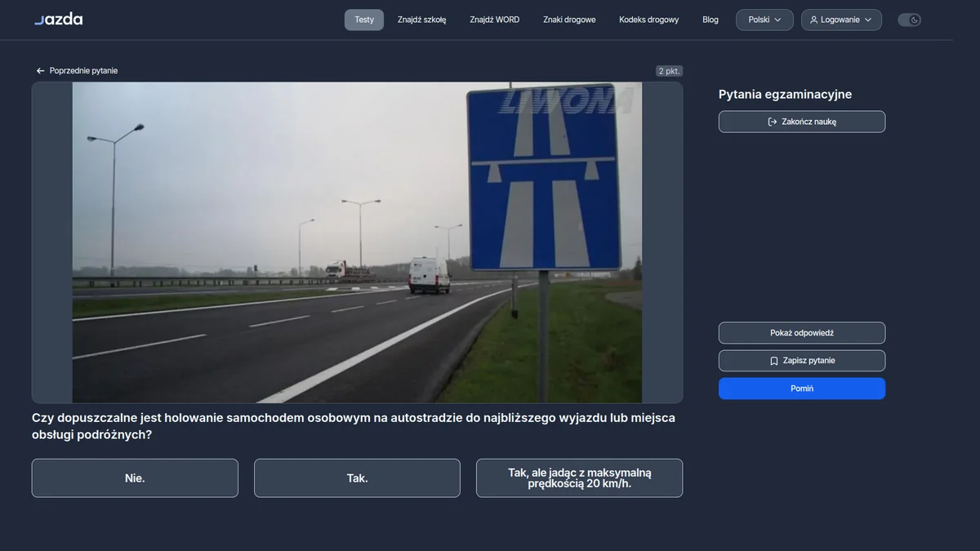This screenshot has width=980, height=551.
Task: Click the towing question text
Action: [x=354, y=427]
